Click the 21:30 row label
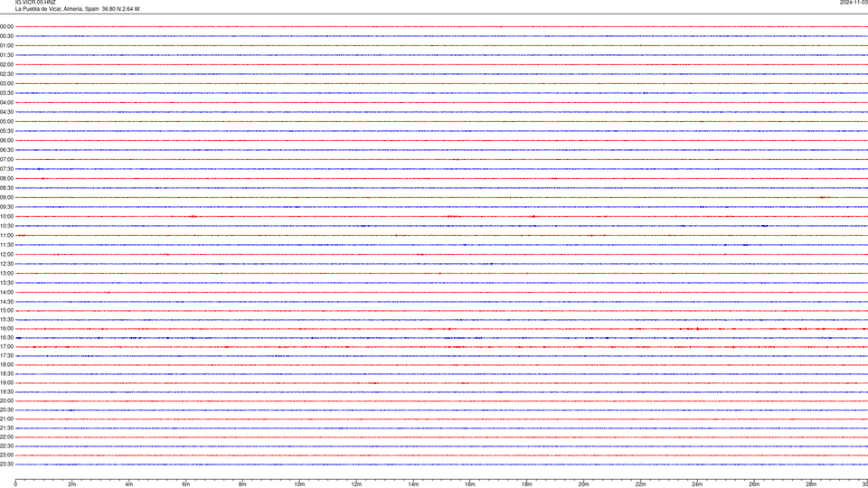868x488 pixels. [6, 428]
